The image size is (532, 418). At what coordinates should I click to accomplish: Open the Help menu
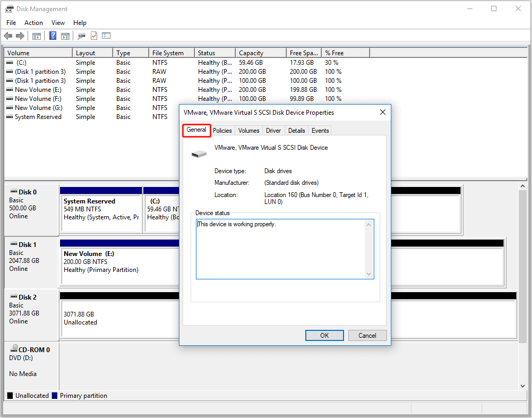80,23
